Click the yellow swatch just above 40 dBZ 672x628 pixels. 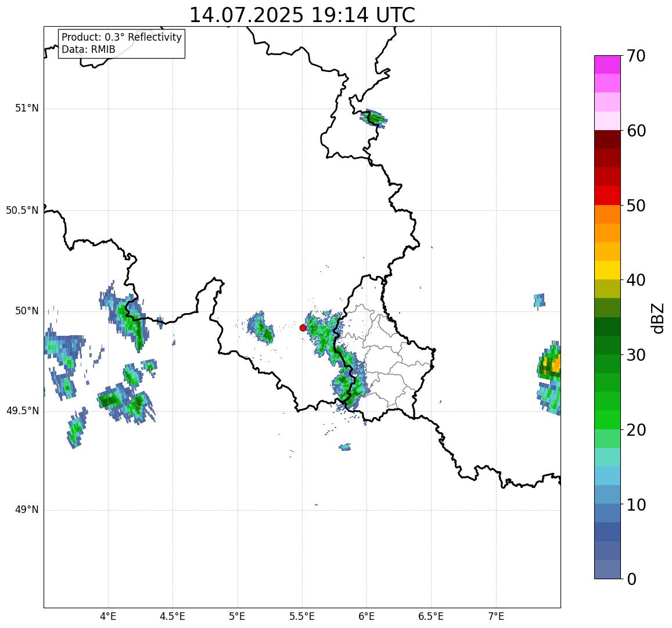608,271
